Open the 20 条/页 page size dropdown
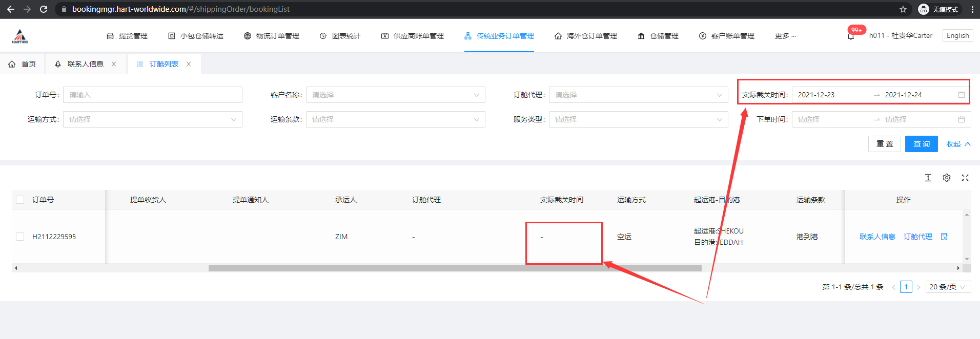 (x=948, y=287)
